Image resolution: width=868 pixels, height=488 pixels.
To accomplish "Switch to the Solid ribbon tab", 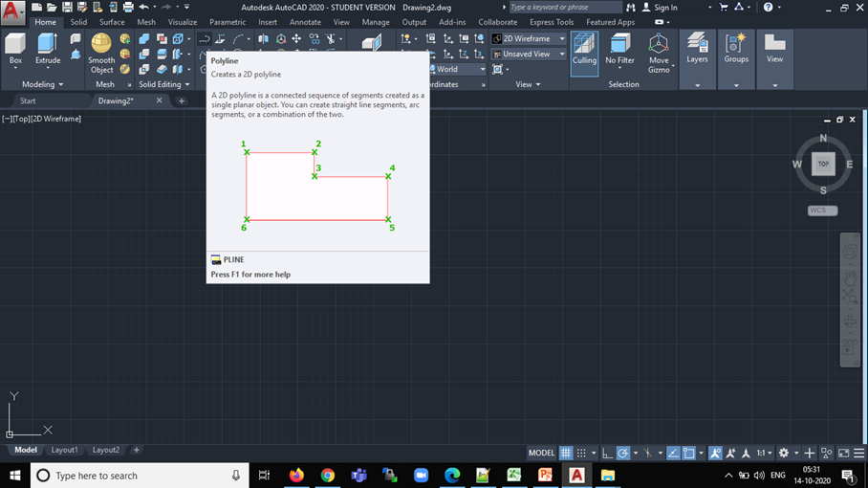I will tap(78, 22).
